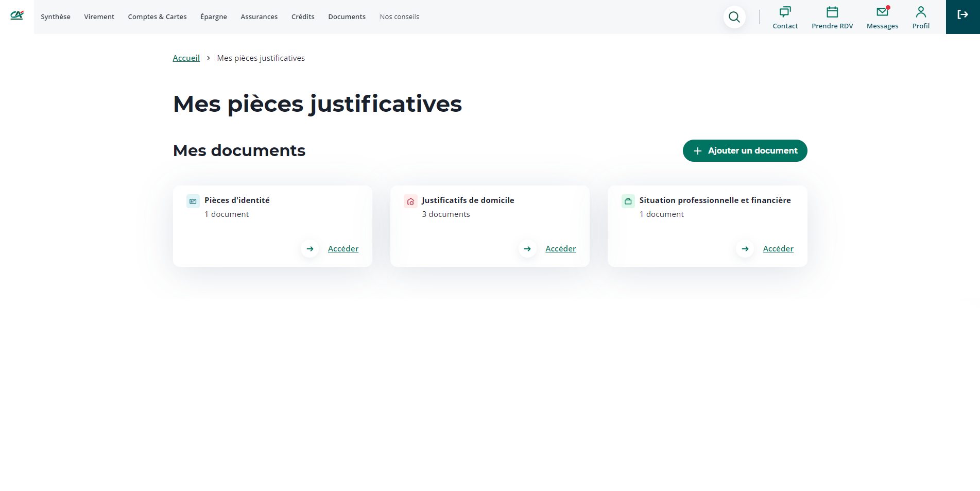This screenshot has width=980, height=491.
Task: Click the arrow icon in Pièces d'identité card
Action: tap(310, 249)
